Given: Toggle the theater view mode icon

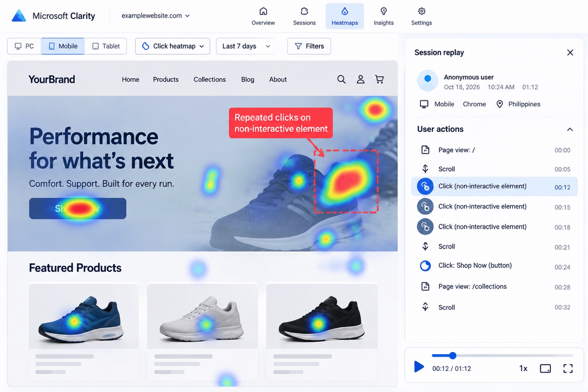Looking at the screenshot, I should click(x=545, y=368).
